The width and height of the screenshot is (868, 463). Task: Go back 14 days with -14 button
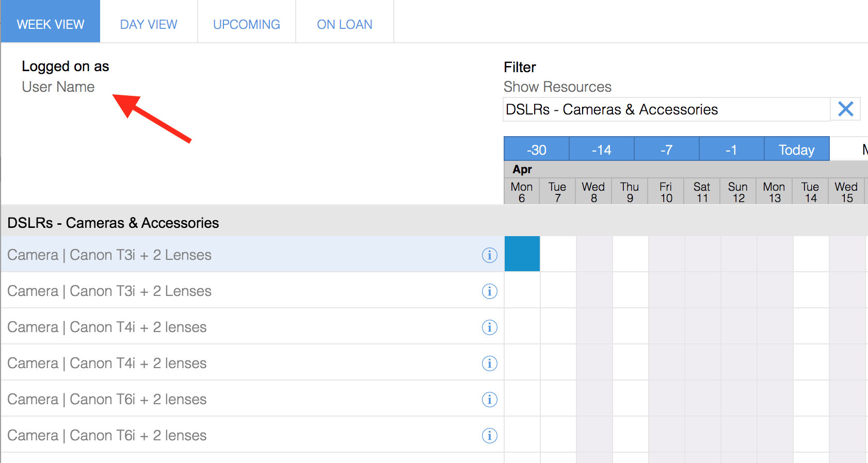point(602,149)
